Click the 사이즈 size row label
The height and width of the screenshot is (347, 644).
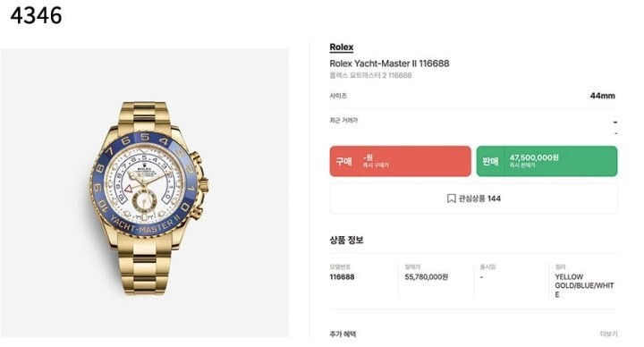[338, 96]
